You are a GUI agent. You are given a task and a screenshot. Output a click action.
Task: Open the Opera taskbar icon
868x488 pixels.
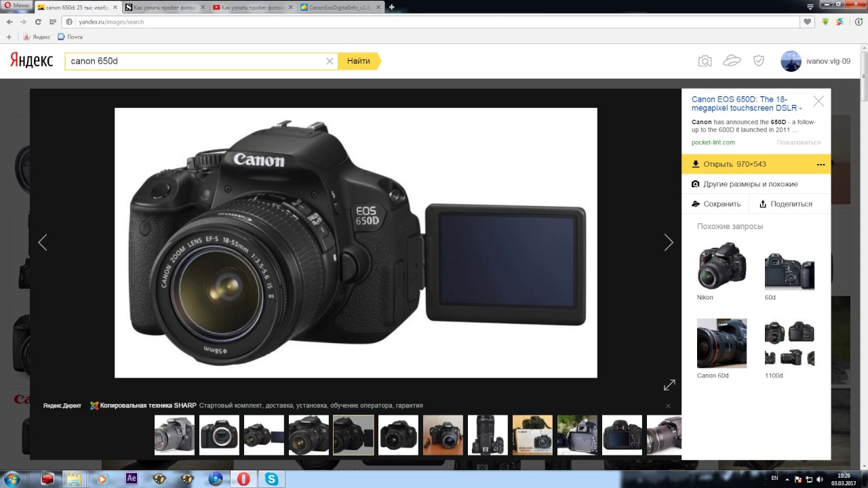tap(243, 479)
